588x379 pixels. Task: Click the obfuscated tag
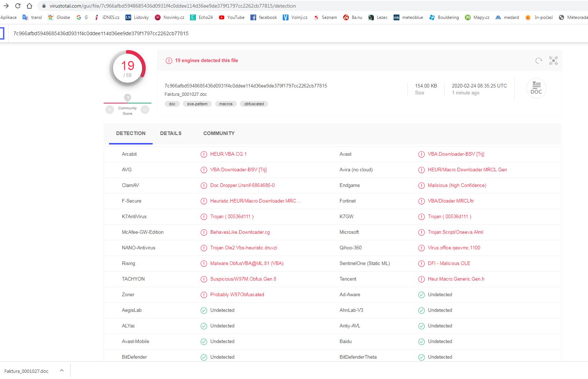tap(254, 104)
